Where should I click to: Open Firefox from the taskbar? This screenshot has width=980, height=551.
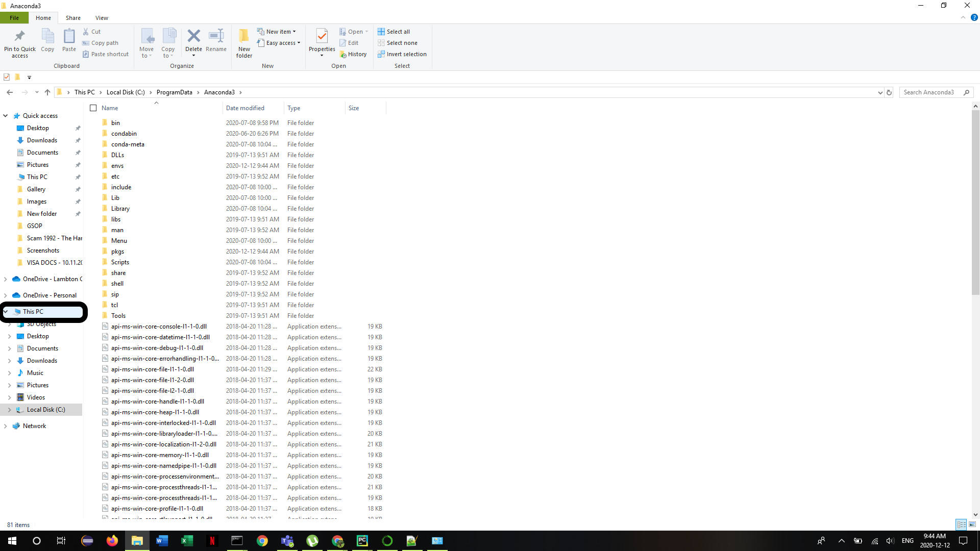click(x=112, y=541)
